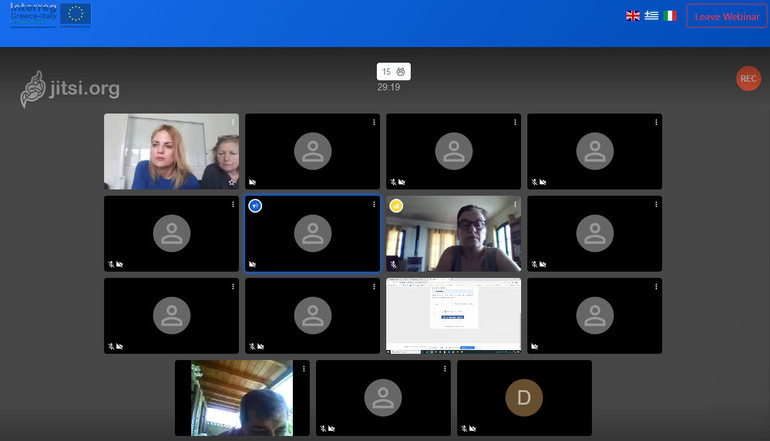Click the yellow connection indicator on the glasses woman tile
This screenshot has height=441, width=770.
click(x=396, y=206)
